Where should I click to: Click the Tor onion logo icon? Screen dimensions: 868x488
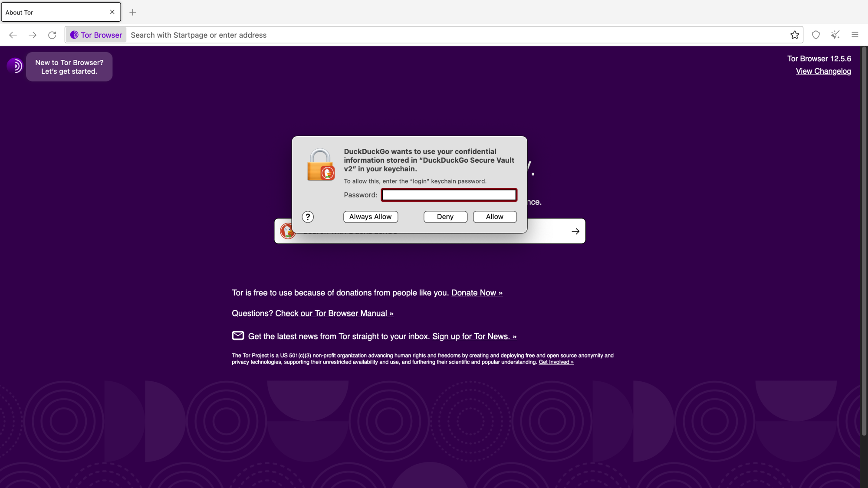(x=15, y=66)
